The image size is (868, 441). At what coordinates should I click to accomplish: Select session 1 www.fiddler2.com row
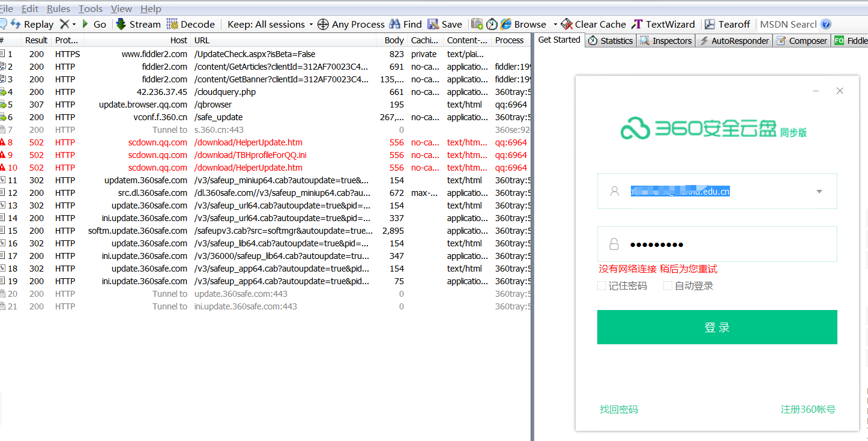(265, 54)
